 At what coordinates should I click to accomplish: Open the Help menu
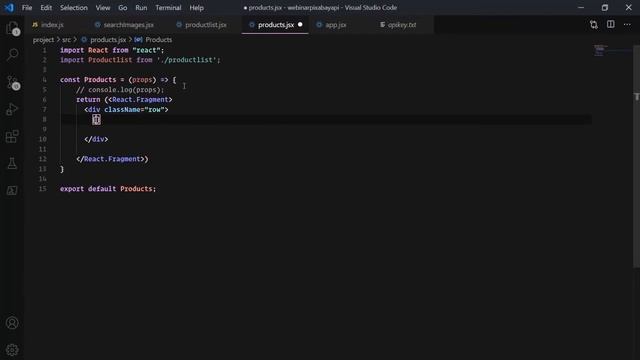[x=196, y=7]
